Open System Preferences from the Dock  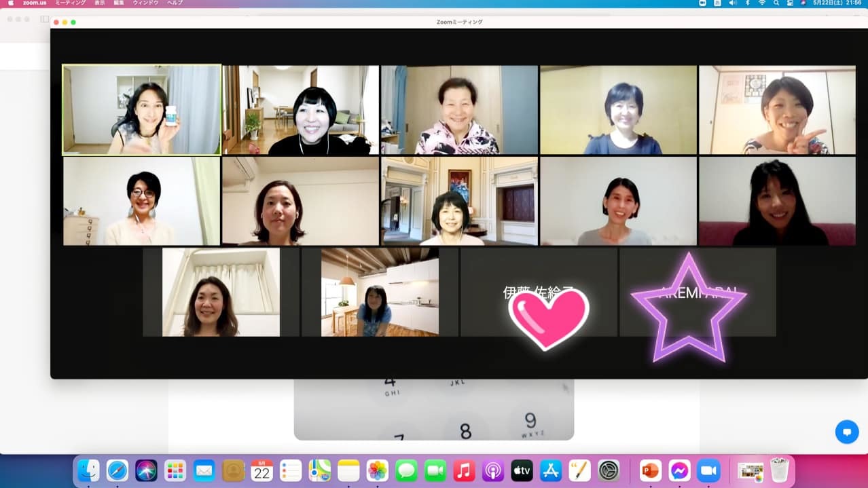609,470
